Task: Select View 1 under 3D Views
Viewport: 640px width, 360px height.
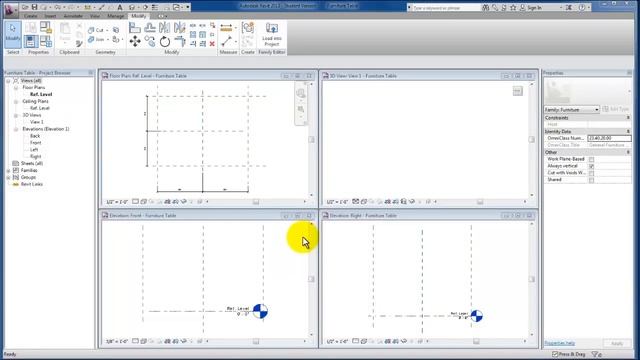Action: pyautogui.click(x=36, y=122)
